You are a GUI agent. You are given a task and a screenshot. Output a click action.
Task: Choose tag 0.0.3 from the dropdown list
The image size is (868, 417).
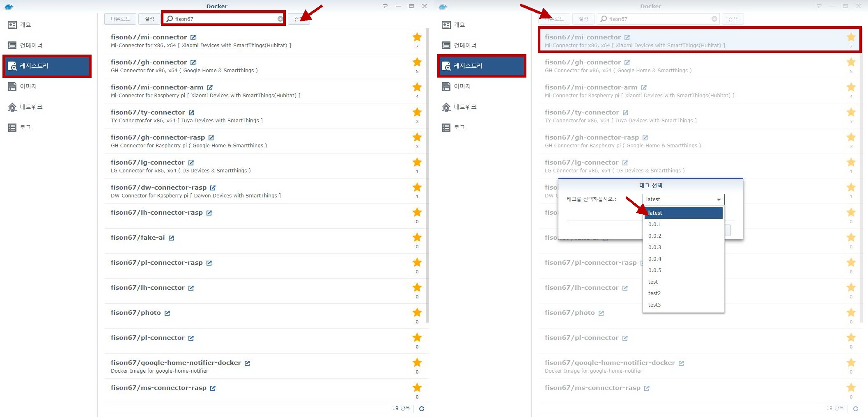point(683,247)
